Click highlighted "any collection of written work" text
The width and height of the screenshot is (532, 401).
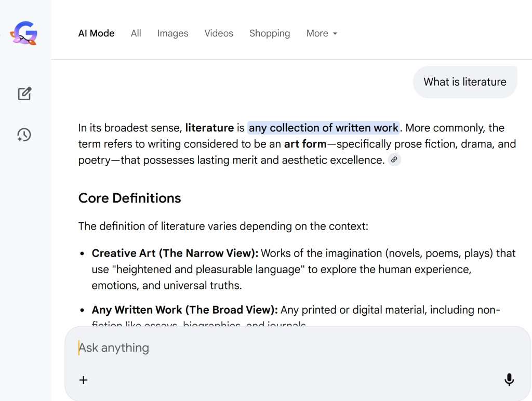coord(324,128)
